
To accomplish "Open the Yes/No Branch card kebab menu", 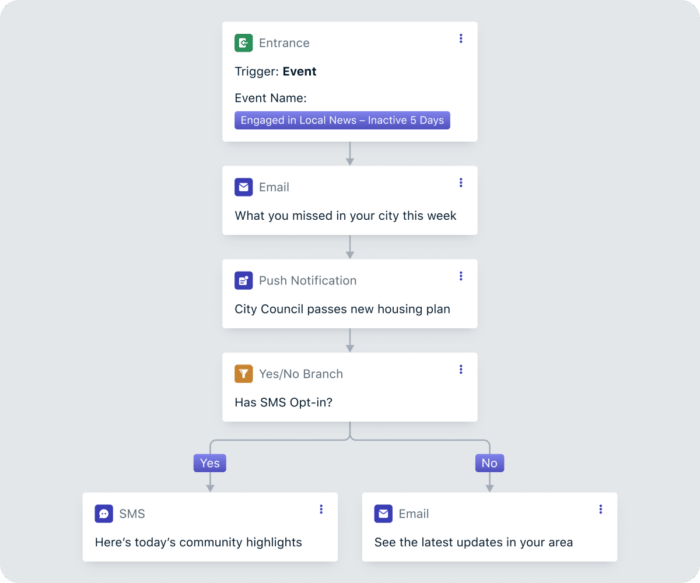I will [461, 369].
